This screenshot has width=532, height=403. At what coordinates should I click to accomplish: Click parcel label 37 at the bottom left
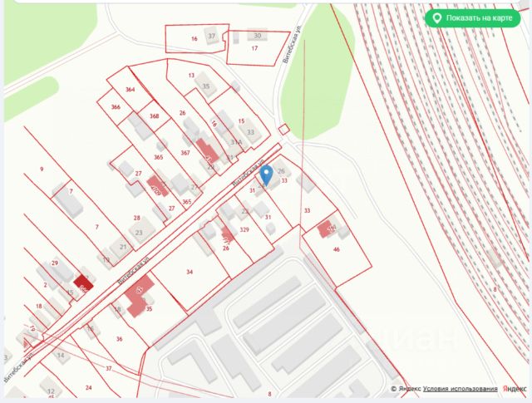(x=109, y=368)
